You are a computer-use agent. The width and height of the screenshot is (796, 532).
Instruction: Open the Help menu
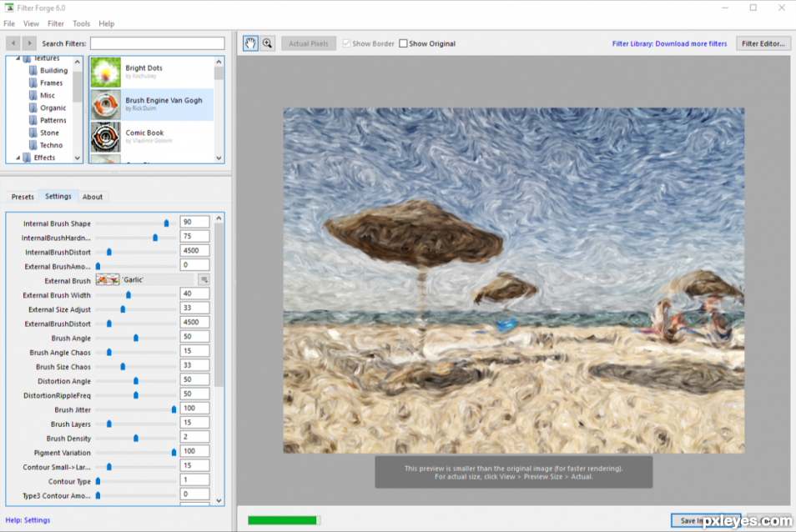point(107,24)
